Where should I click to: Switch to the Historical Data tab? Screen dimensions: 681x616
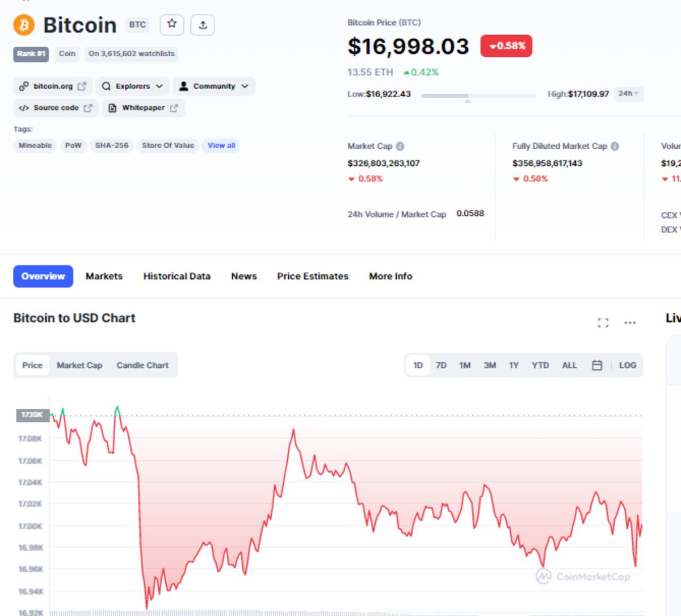(177, 276)
